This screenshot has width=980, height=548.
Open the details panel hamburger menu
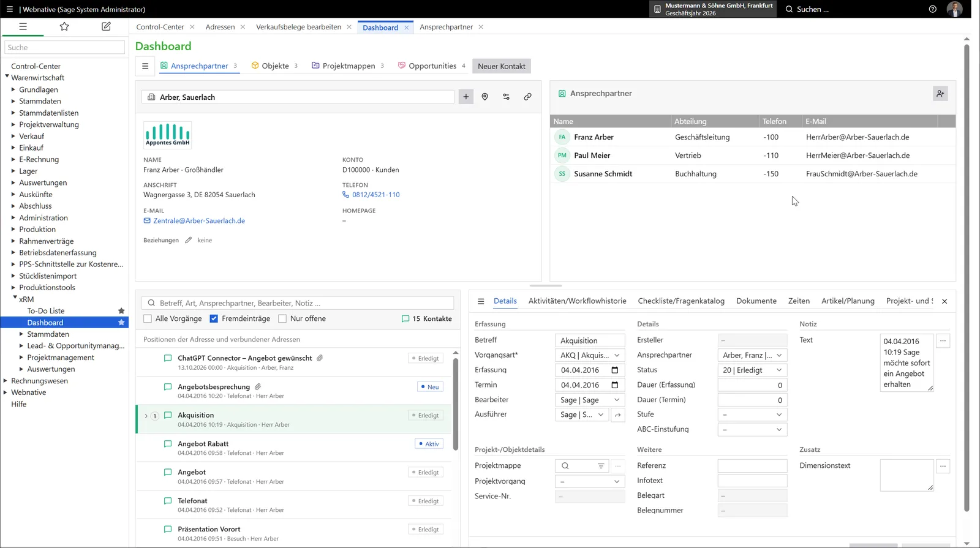coord(481,301)
